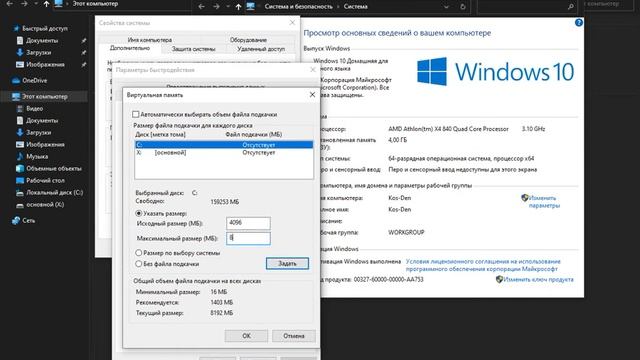Open Рабочий стол folder icon

[x=20, y=180]
